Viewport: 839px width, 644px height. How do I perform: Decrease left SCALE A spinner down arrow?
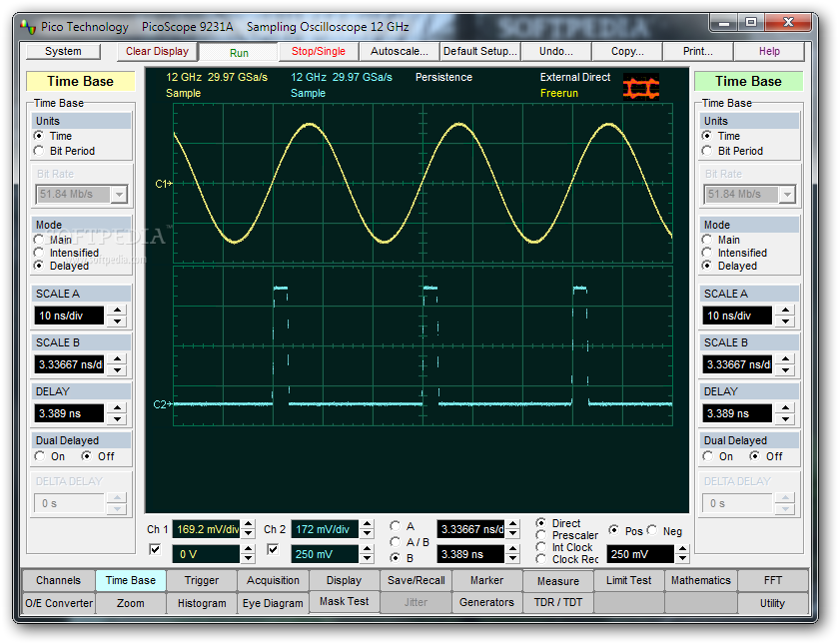(x=117, y=321)
